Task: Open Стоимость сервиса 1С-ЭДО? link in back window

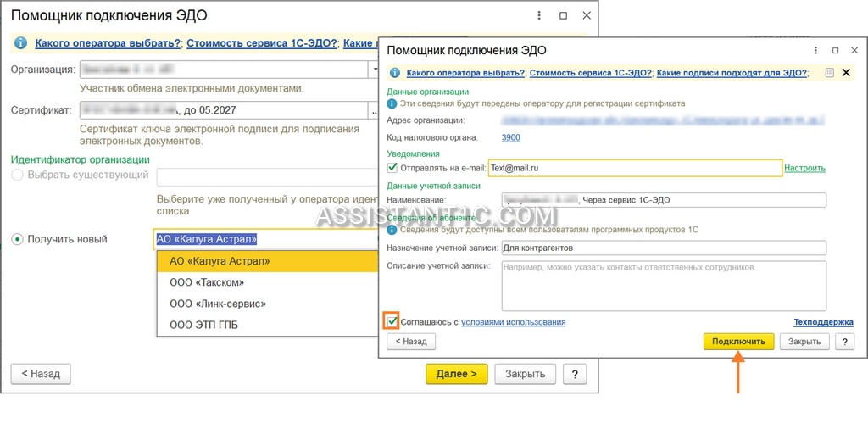Action: [x=262, y=43]
